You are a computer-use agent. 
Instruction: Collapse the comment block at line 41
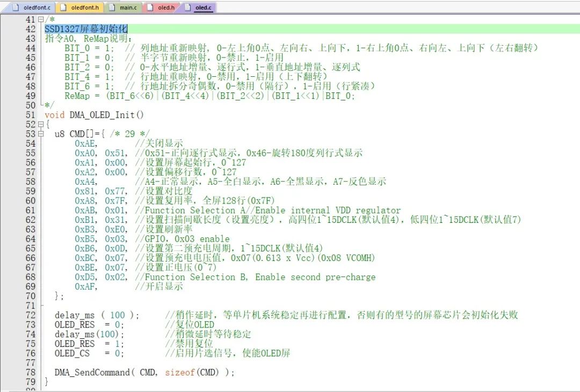click(41, 19)
